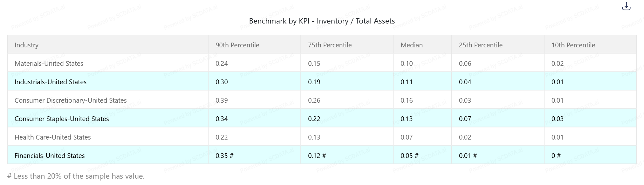Click the download icon above the table
This screenshot has height=185, width=644.
(626, 7)
